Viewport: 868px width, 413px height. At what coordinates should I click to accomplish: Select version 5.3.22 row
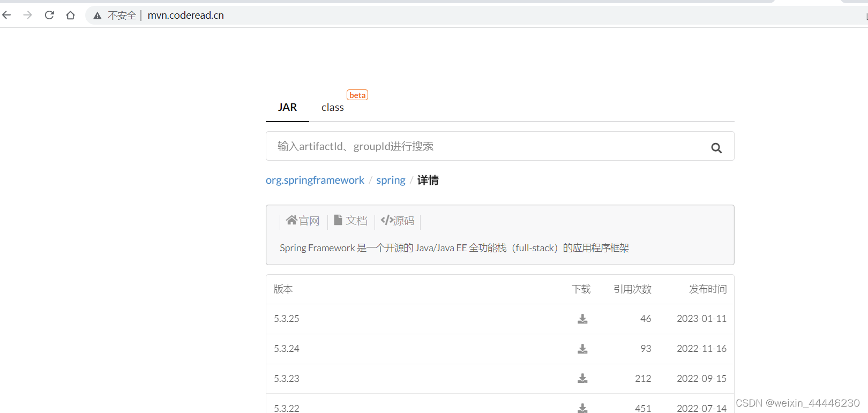click(500, 404)
